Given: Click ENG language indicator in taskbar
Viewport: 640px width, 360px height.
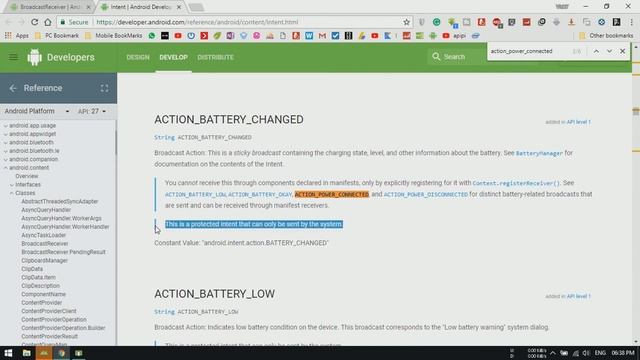Looking at the screenshot, I should coord(600,353).
